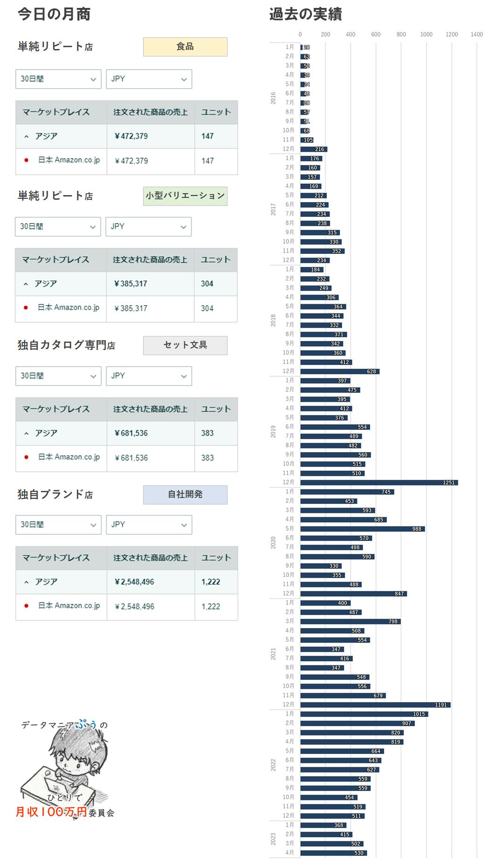The height and width of the screenshot is (868, 490).
Task: Click the December 2019 bar showing 1251
Action: coord(379,483)
